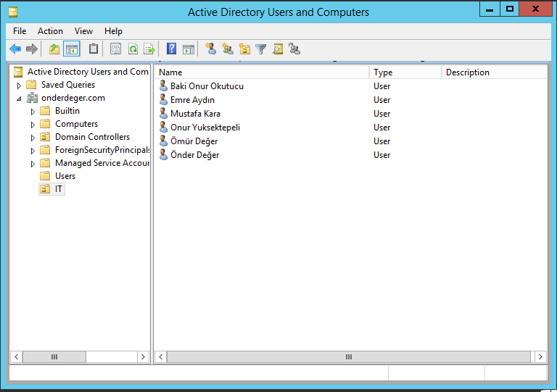Open the View menu
Viewport: 557px width, 392px height.
click(83, 31)
